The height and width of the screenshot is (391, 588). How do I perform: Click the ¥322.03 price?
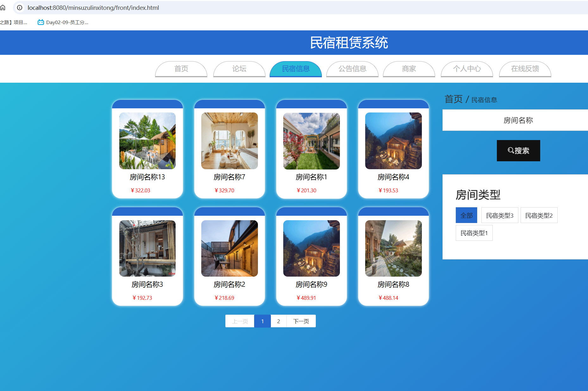[x=141, y=190]
